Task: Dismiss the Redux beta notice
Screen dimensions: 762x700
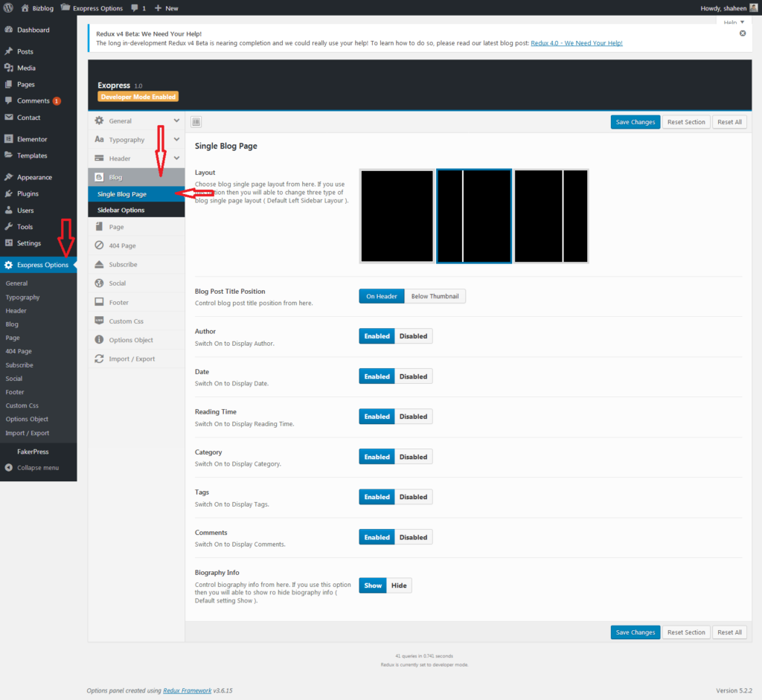Action: 743,33
